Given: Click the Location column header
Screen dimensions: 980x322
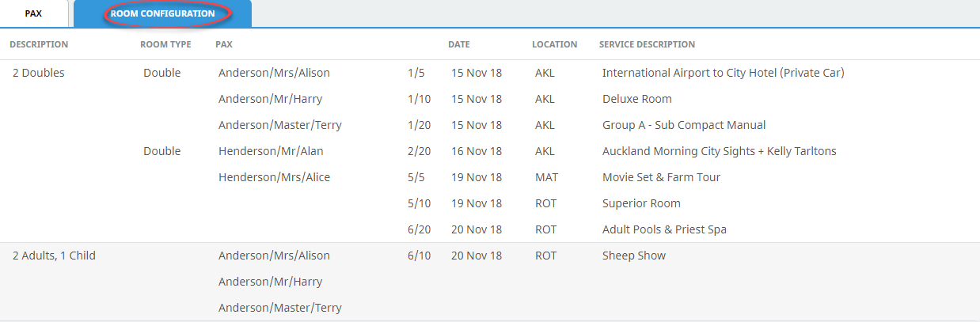Looking at the screenshot, I should pos(554,44).
